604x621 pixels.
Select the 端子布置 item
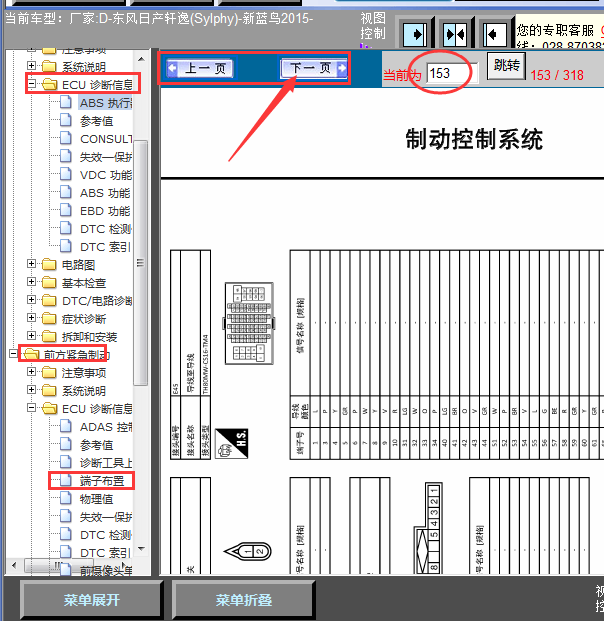pyautogui.click(x=102, y=481)
